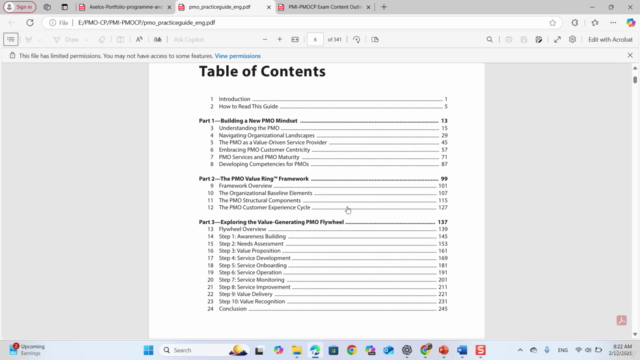Open File Explorer from the taskbar
The height and width of the screenshot is (360, 640).
[297, 350]
